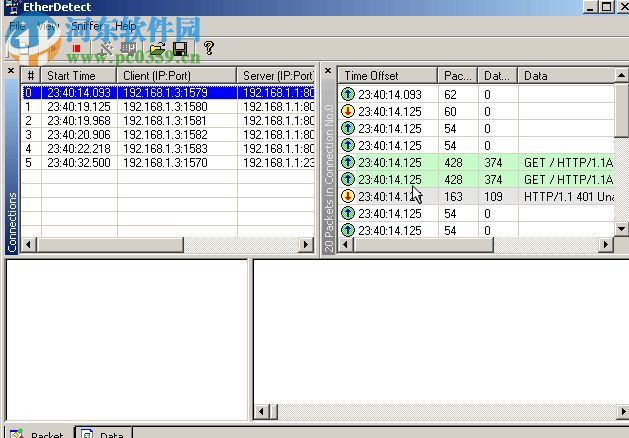Image resolution: width=629 pixels, height=438 pixels.
Task: Click green up arrow of the 62-byte packet
Action: tap(348, 94)
